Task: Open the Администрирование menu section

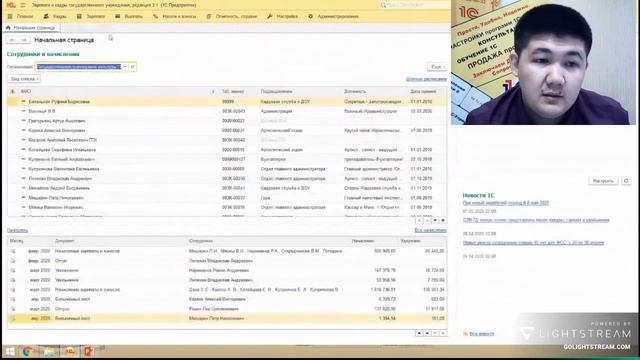Action: point(333,16)
